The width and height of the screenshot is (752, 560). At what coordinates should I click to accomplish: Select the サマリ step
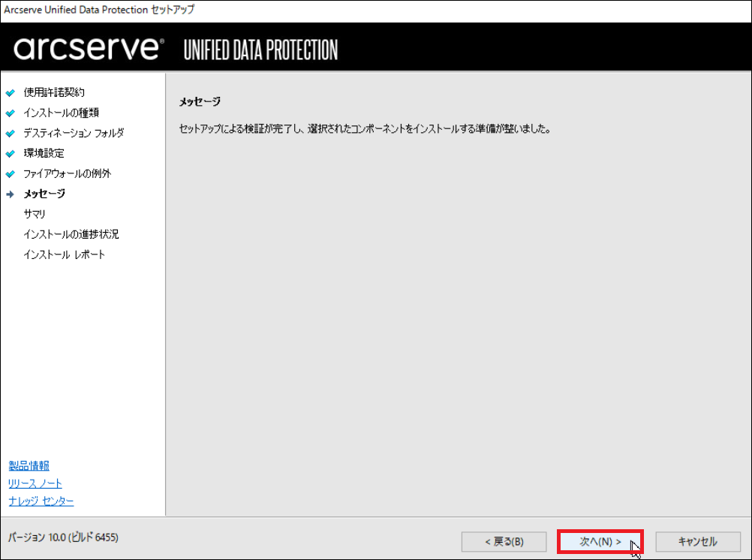(x=35, y=214)
